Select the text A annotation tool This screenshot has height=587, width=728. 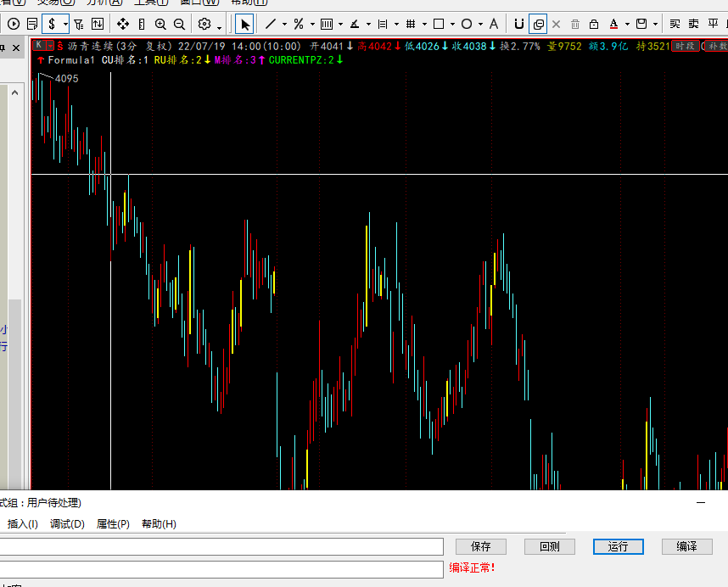pos(494,24)
